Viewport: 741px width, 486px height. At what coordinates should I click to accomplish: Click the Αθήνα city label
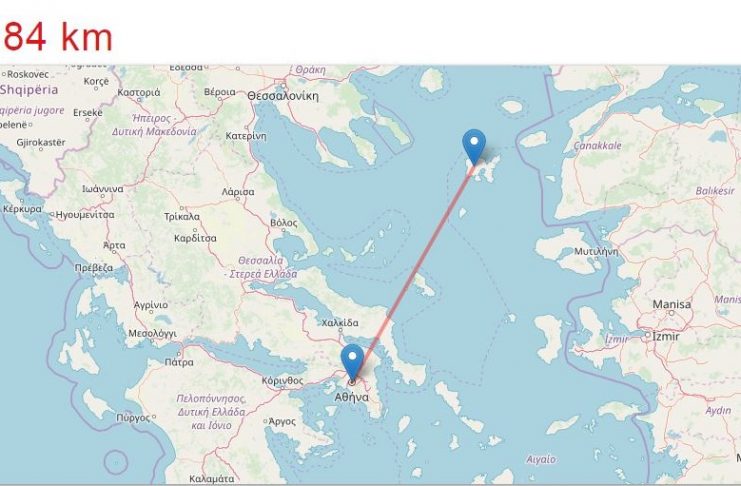352,398
